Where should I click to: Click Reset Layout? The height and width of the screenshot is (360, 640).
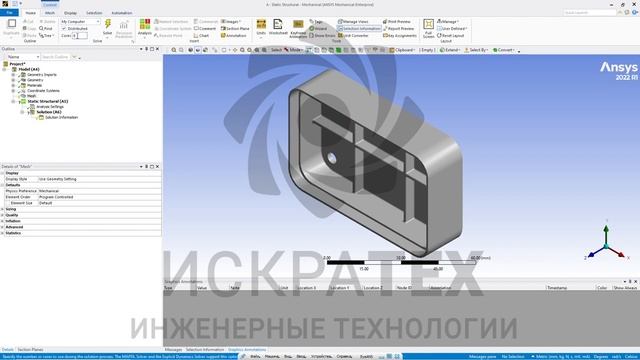(x=451, y=36)
